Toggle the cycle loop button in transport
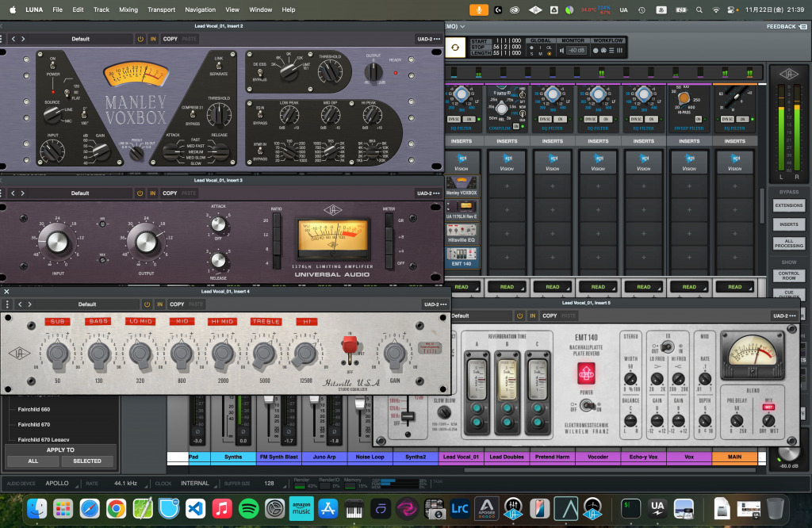812x528 pixels. click(454, 48)
